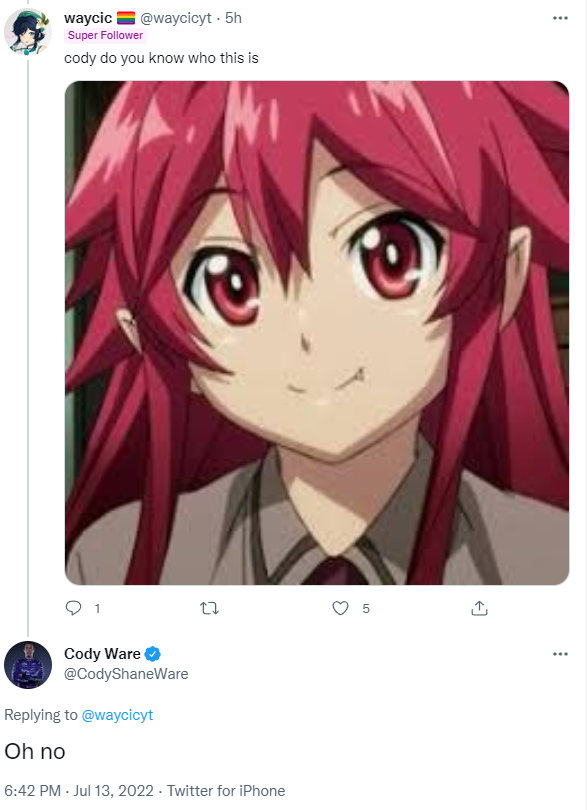The width and height of the screenshot is (587, 810).
Task: Open the attached anime image
Action: (317, 333)
